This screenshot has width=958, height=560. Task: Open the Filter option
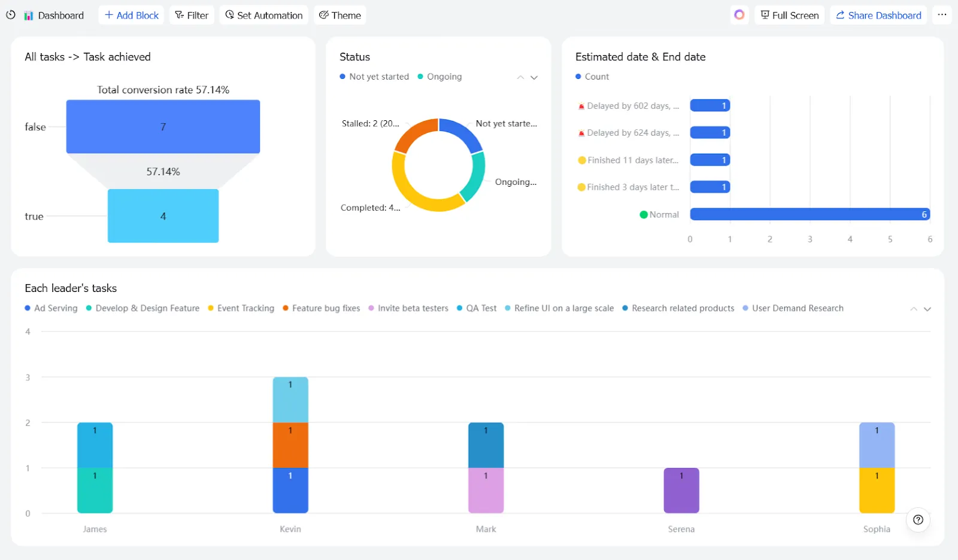click(x=192, y=15)
